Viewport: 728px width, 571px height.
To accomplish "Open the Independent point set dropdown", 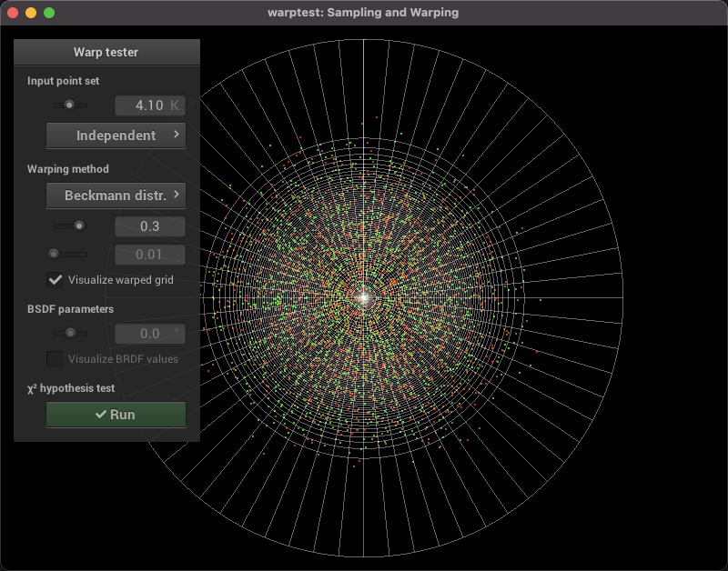I will 116,135.
